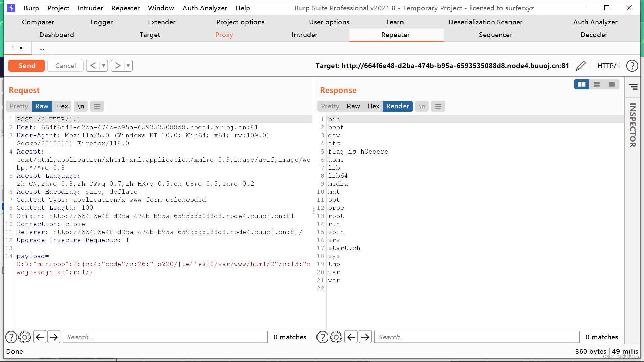Switch to the Dashboard tab
The height and width of the screenshot is (362, 644).
click(57, 35)
